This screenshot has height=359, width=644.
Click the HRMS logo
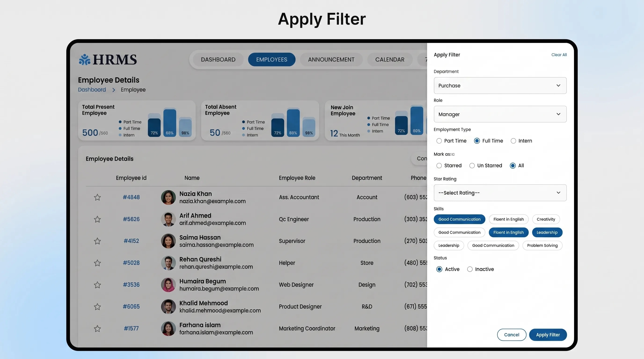coord(108,59)
